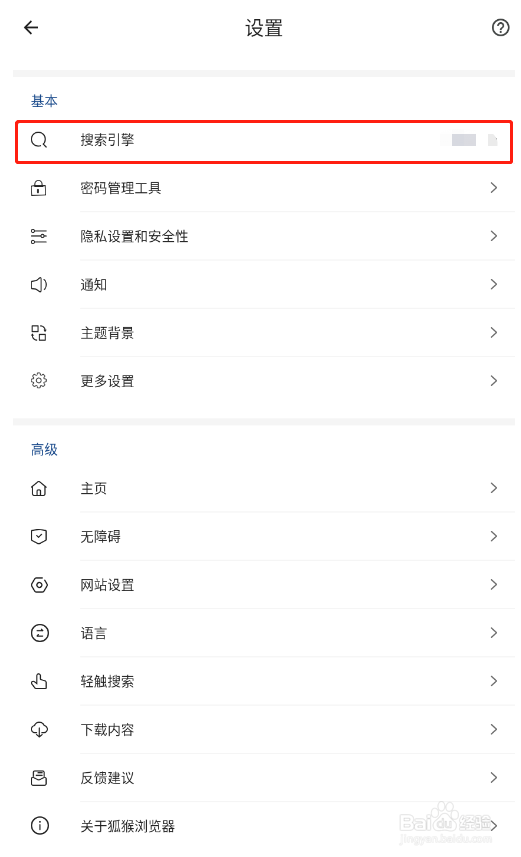Open 搜索引擎 setting
Image resolution: width=521 pixels, height=857 pixels.
(264, 142)
